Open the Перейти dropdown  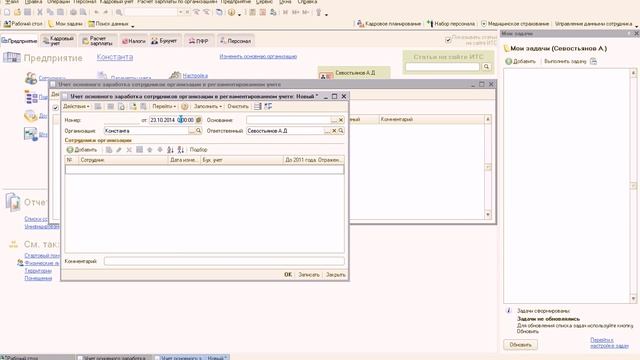tap(164, 107)
